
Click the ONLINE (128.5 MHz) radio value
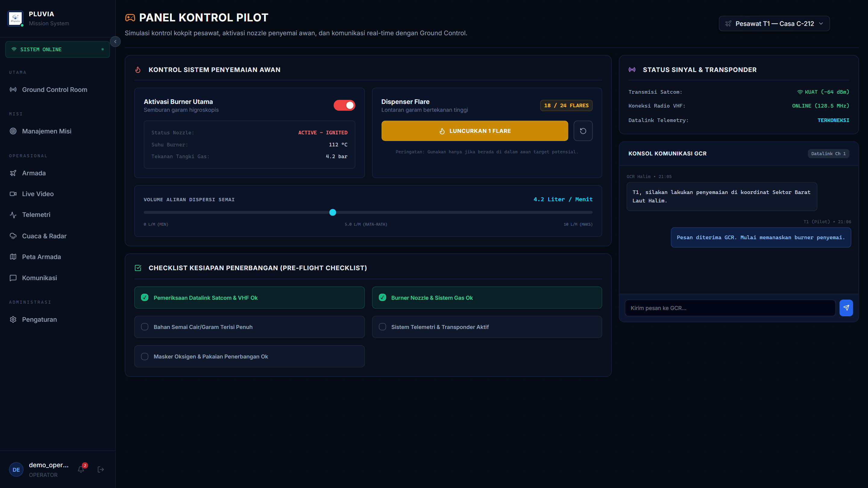[820, 106]
